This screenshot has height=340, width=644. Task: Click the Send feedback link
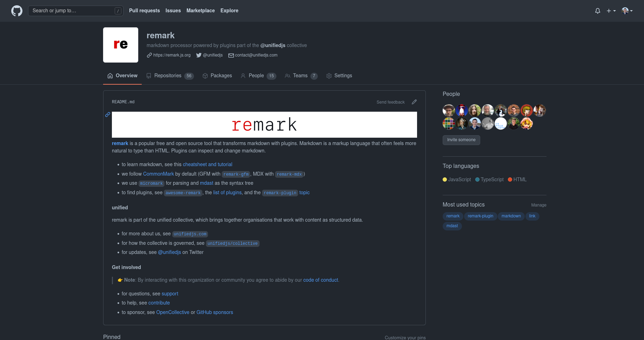click(x=390, y=102)
